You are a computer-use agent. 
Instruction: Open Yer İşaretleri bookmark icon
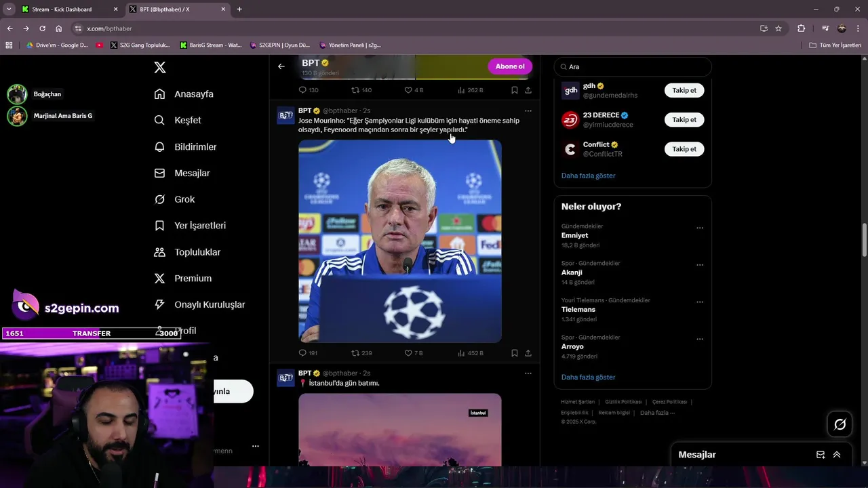[159, 226]
